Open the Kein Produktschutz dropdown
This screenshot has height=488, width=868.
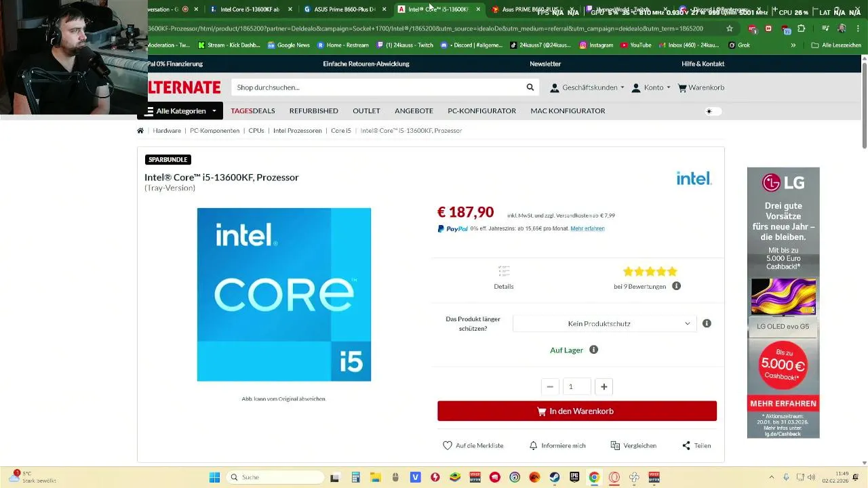[604, 323]
